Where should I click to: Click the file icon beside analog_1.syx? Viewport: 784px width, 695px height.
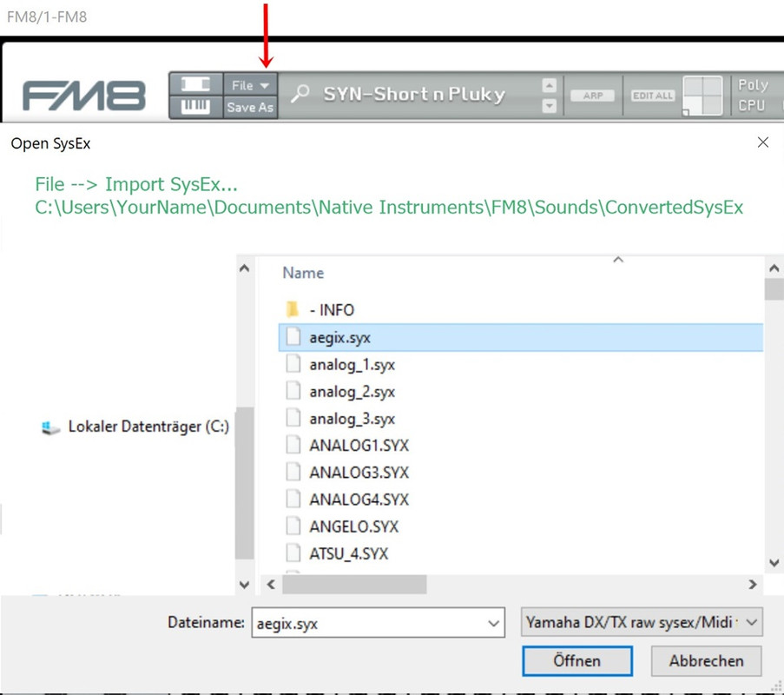point(293,364)
